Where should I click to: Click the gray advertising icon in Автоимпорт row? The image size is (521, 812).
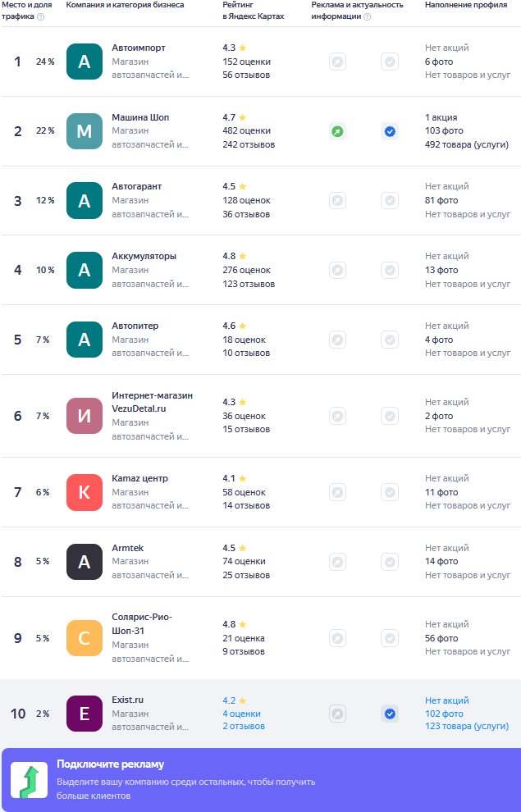(337, 62)
